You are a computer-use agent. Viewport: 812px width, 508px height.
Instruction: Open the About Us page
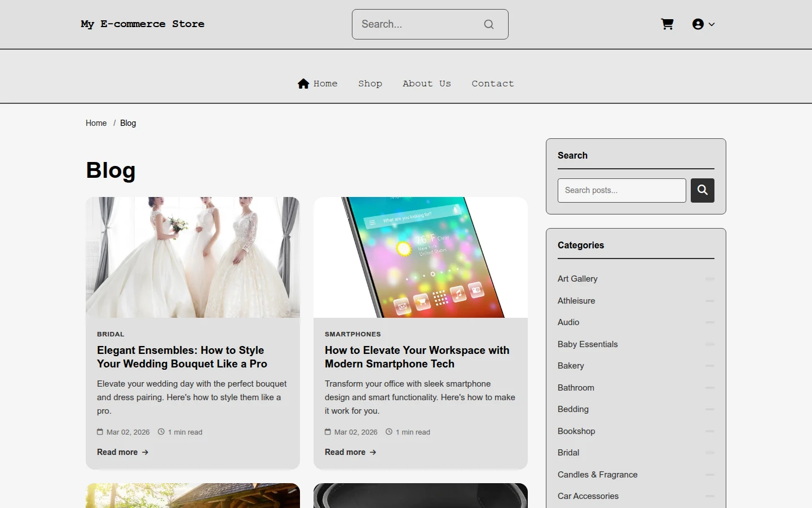click(x=427, y=84)
